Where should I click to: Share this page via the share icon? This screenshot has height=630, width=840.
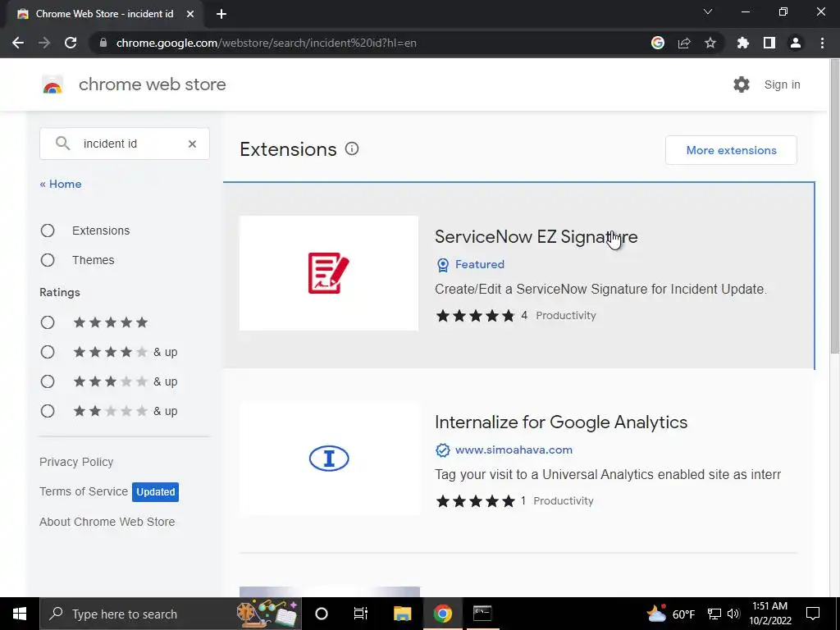point(684,43)
